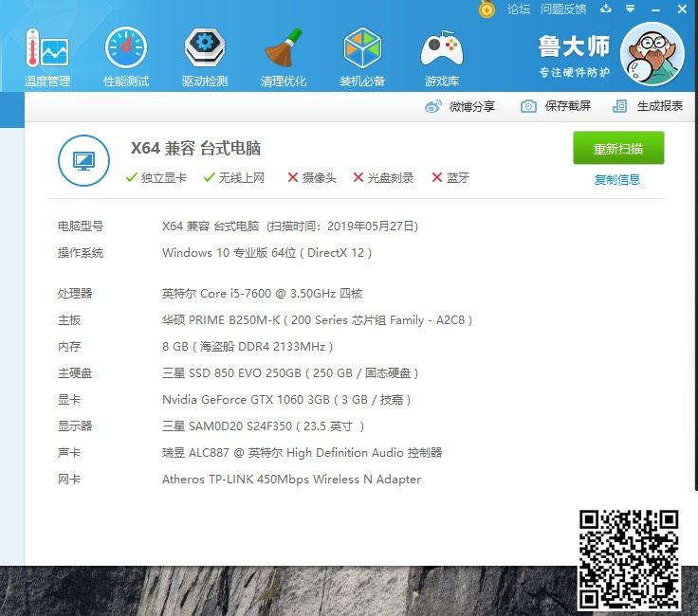Click the 电脑型号 label
This screenshot has width=698, height=616.
(x=81, y=226)
